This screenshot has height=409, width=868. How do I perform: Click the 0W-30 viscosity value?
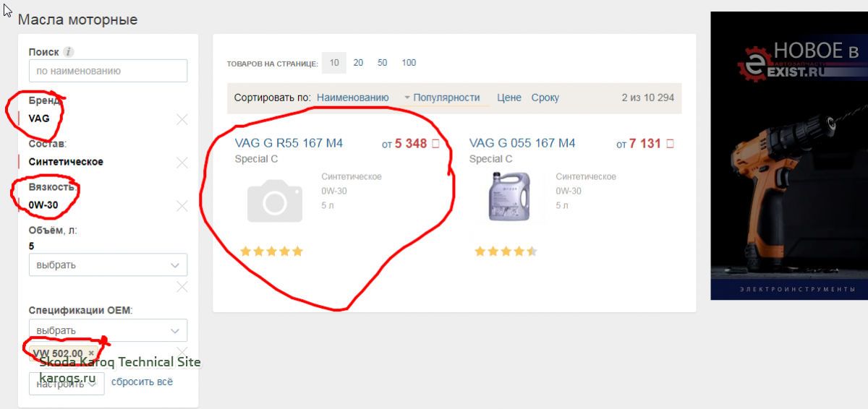43,205
